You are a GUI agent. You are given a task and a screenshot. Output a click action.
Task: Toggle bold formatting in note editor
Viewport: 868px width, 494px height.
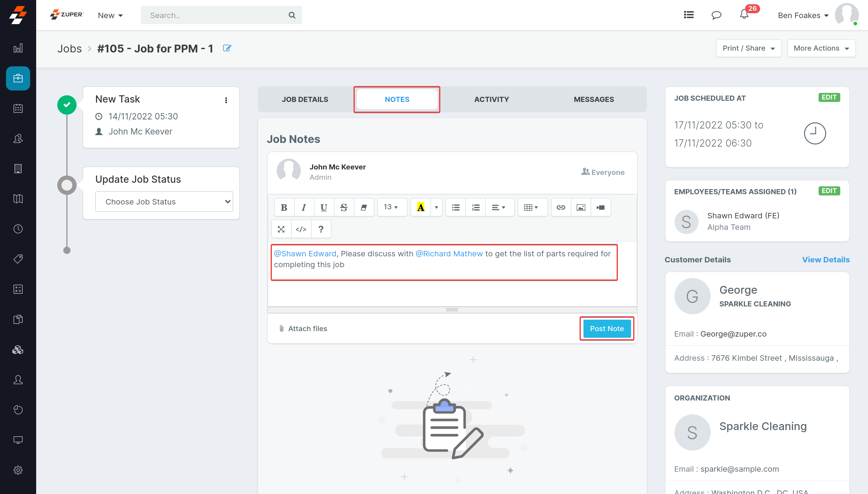tap(284, 207)
